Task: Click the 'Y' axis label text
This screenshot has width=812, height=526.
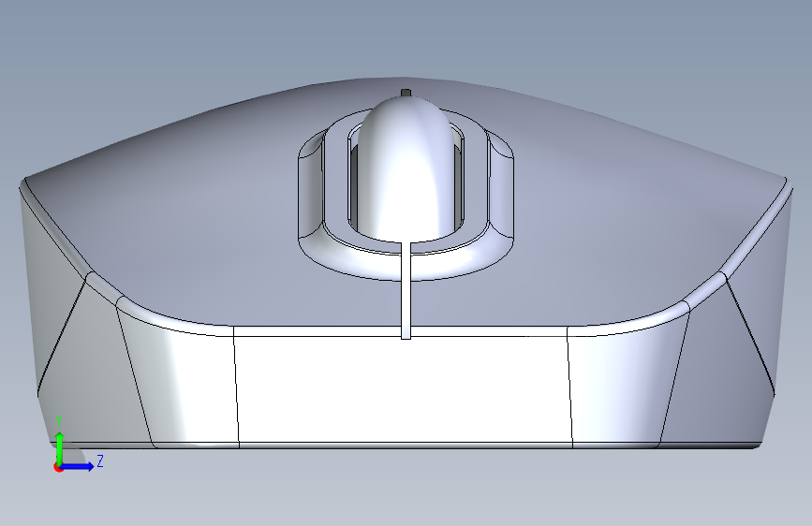Action: click(60, 421)
